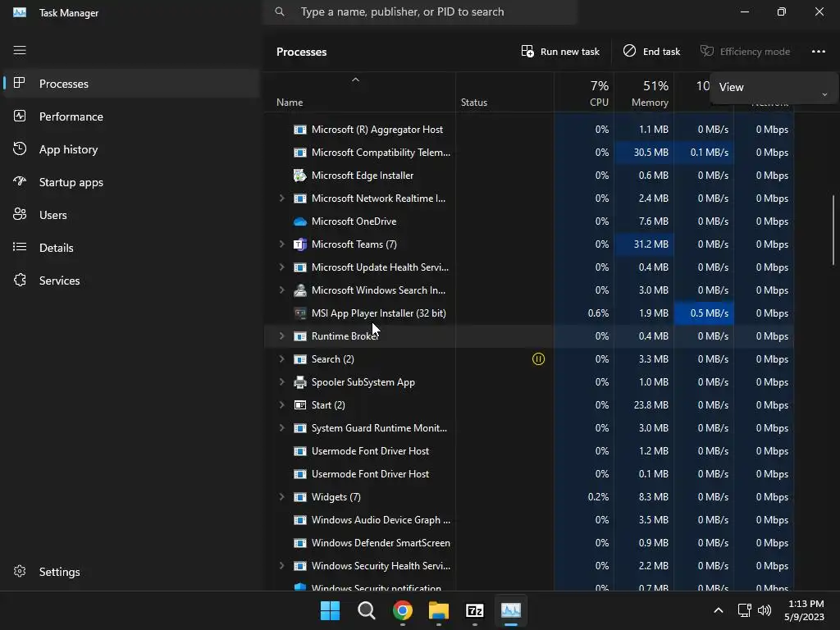Click the Users sidebar icon
Viewport: 840px width, 630px height.
coord(20,214)
